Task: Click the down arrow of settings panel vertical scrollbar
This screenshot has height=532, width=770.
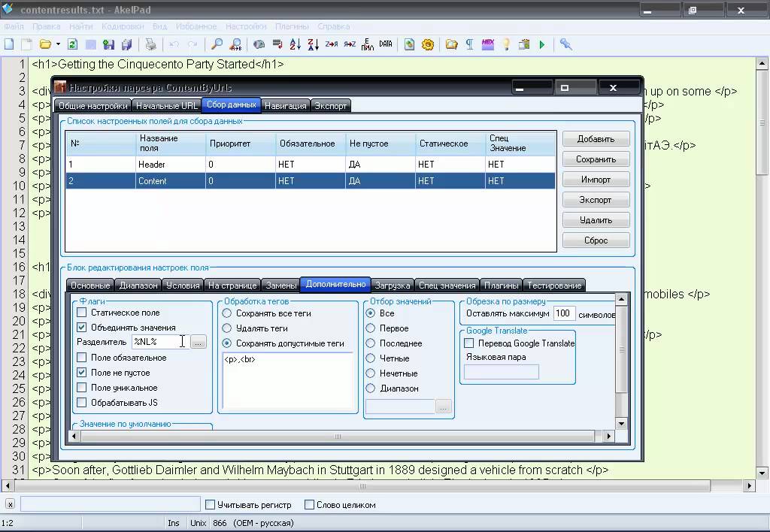Action: [x=621, y=424]
